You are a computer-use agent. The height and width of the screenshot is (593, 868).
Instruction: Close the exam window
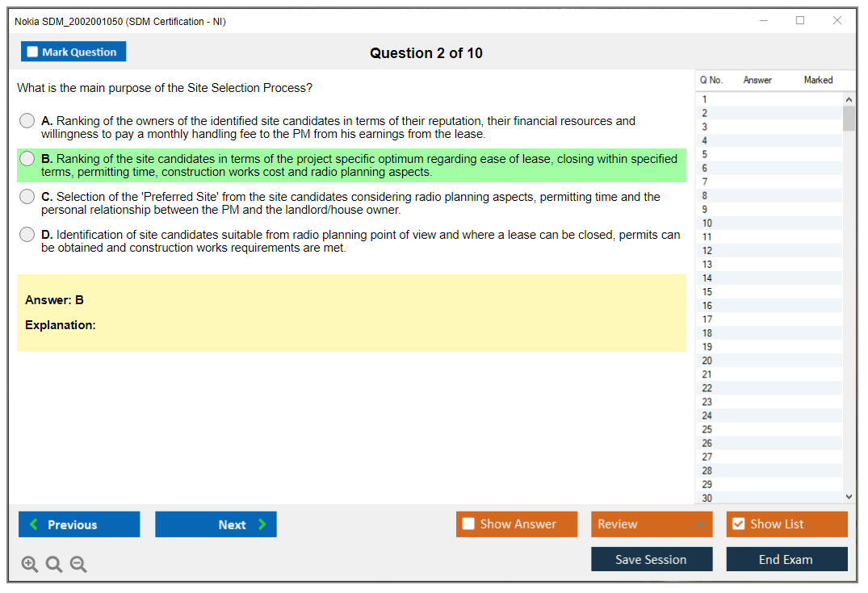pyautogui.click(x=837, y=21)
